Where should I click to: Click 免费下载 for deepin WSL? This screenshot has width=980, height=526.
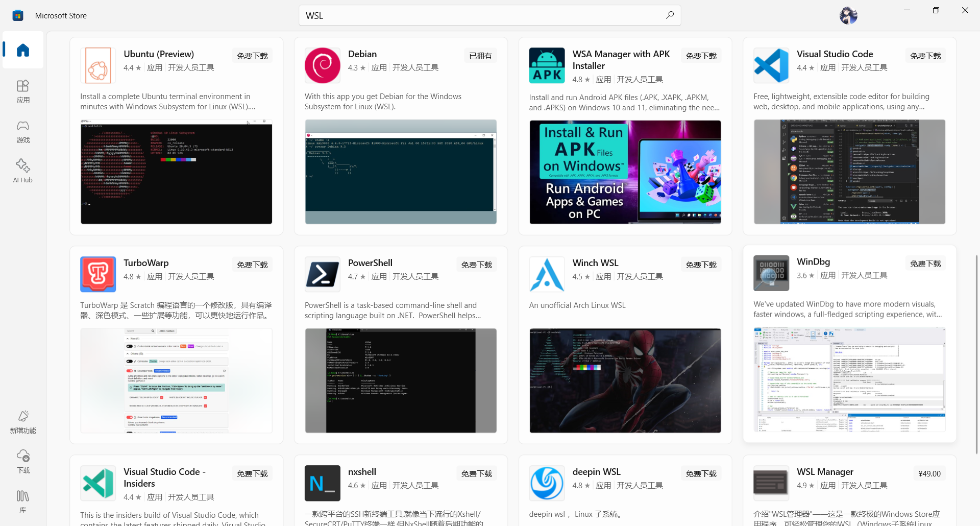click(701, 473)
